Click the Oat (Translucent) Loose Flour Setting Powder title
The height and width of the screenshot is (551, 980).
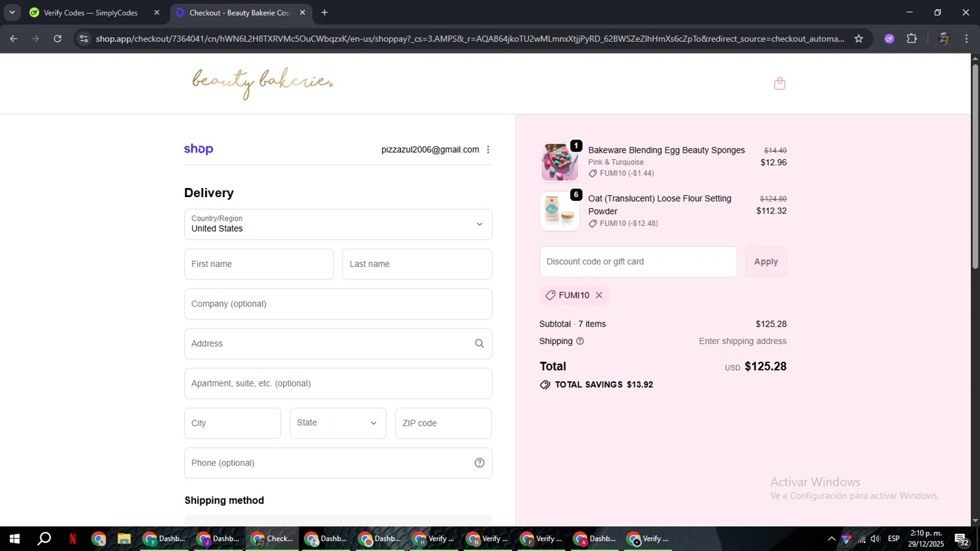[x=660, y=204]
